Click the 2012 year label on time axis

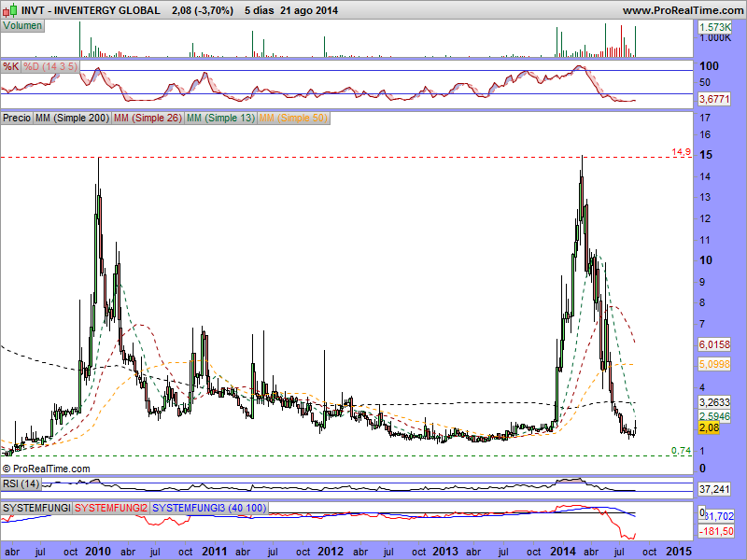point(331,552)
